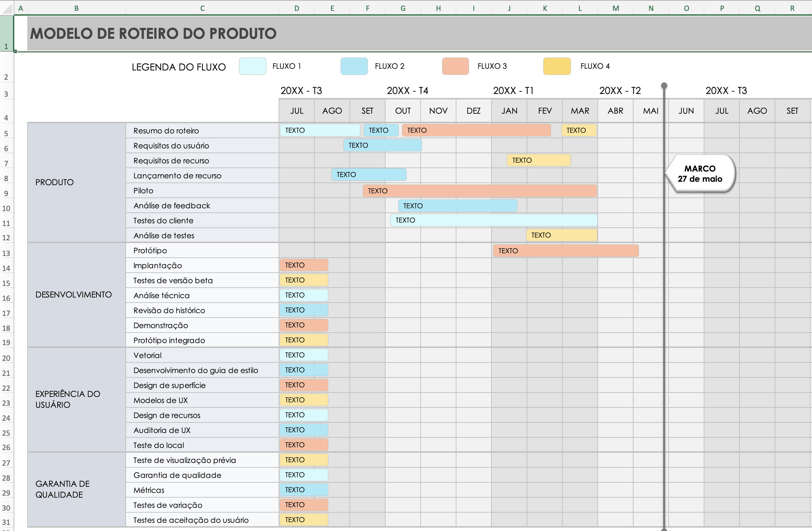The height and width of the screenshot is (531, 812).
Task: Click the FLUXO 1 legend color swatch
Action: [x=252, y=66]
